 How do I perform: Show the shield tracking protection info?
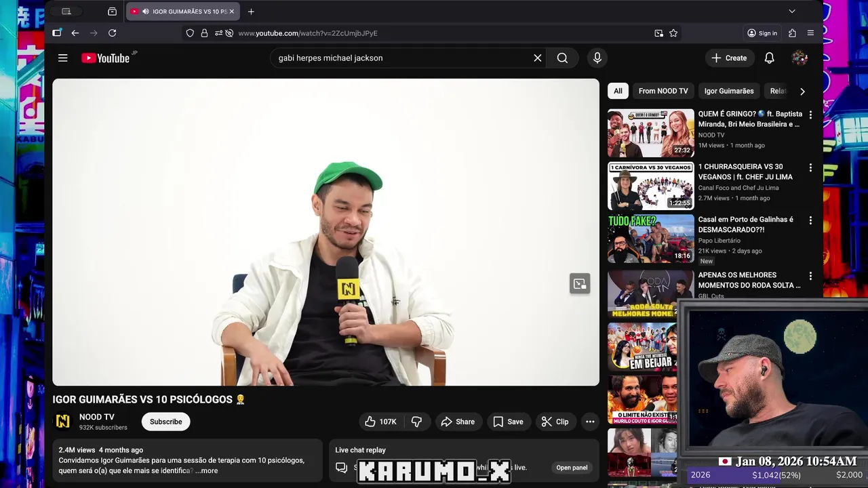click(x=190, y=33)
